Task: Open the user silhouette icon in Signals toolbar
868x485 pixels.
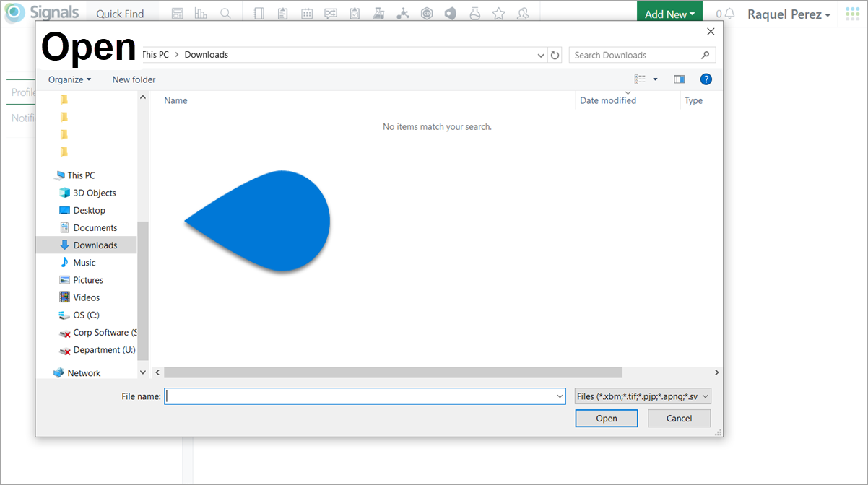Action: [x=523, y=14]
